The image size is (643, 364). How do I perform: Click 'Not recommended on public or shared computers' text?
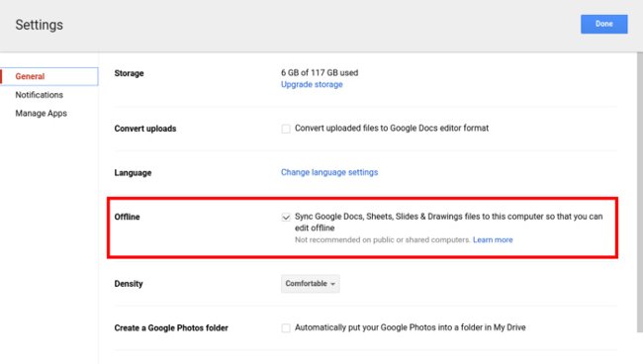click(x=382, y=239)
